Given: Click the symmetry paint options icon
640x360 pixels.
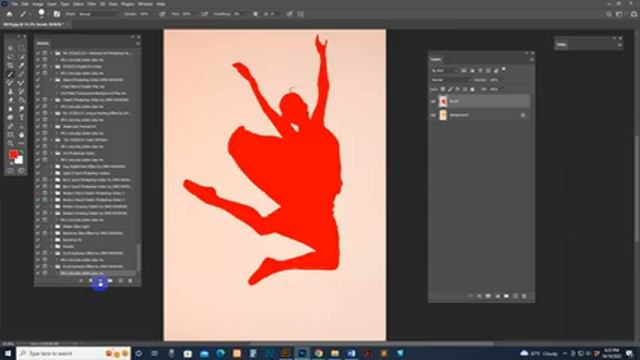Looking at the screenshot, I should click(301, 14).
